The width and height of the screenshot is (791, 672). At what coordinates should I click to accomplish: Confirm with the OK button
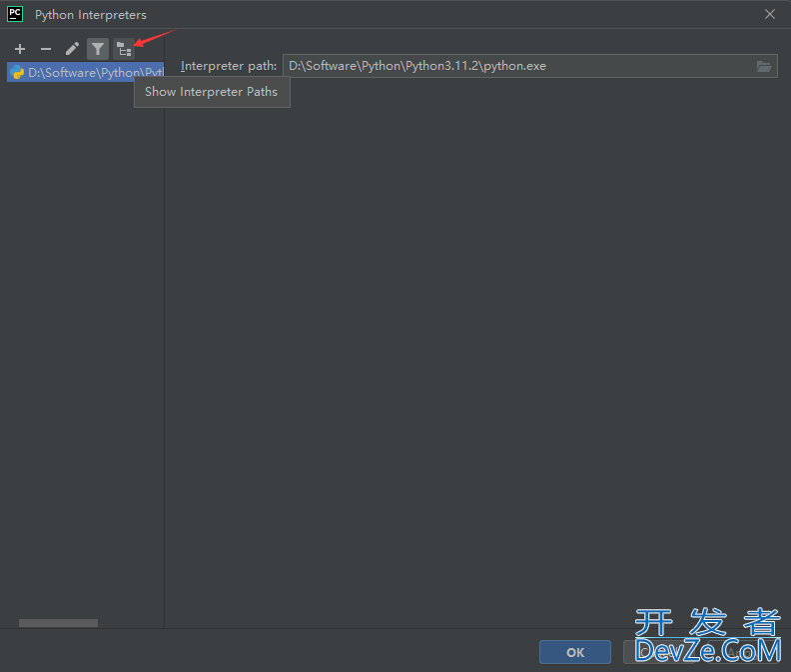point(575,652)
